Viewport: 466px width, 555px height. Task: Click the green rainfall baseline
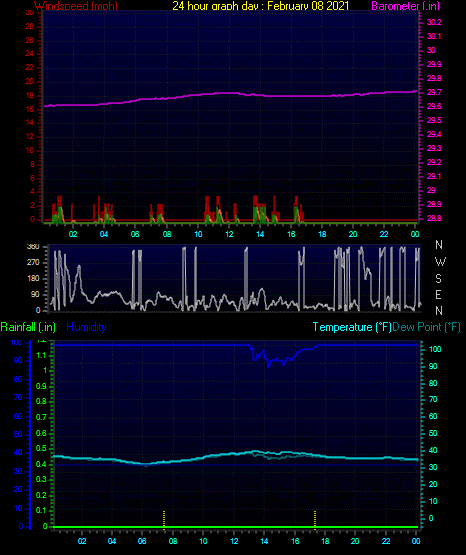click(x=235, y=527)
